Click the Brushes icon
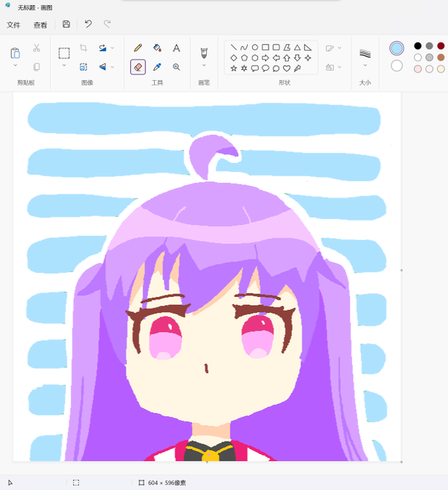 204,53
